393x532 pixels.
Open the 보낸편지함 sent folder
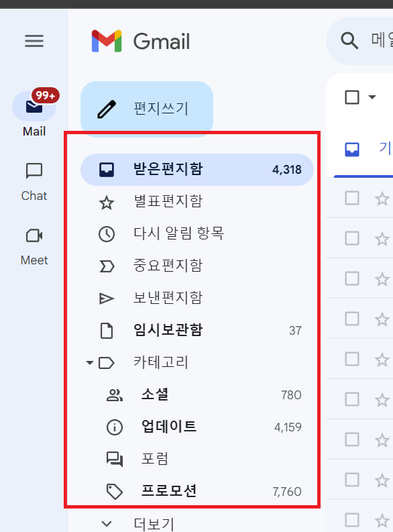tap(197, 299)
